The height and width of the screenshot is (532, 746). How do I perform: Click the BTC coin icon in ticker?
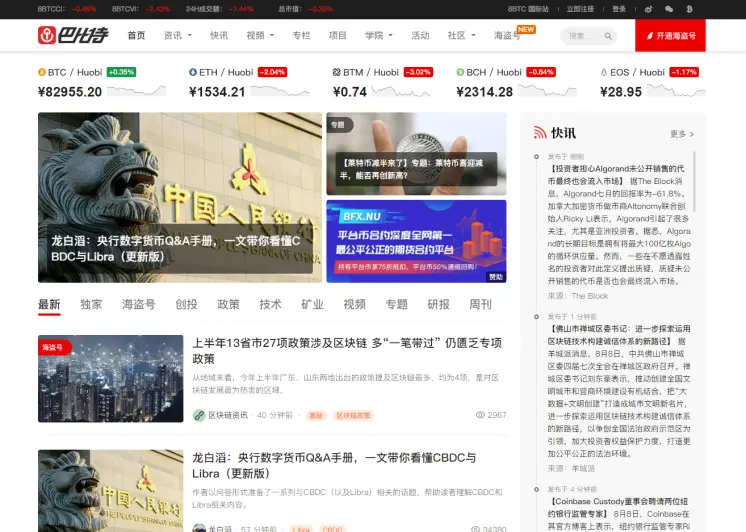click(x=42, y=72)
